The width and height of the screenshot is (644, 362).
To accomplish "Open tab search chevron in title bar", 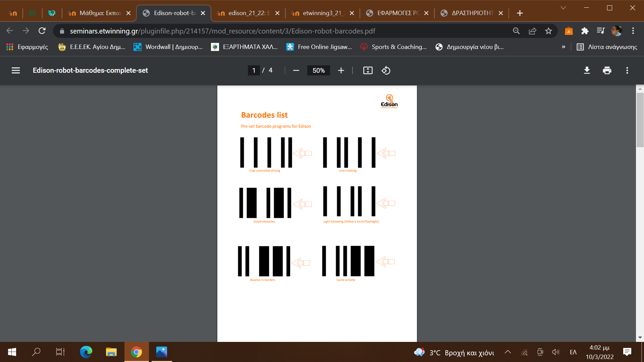I will click(563, 8).
